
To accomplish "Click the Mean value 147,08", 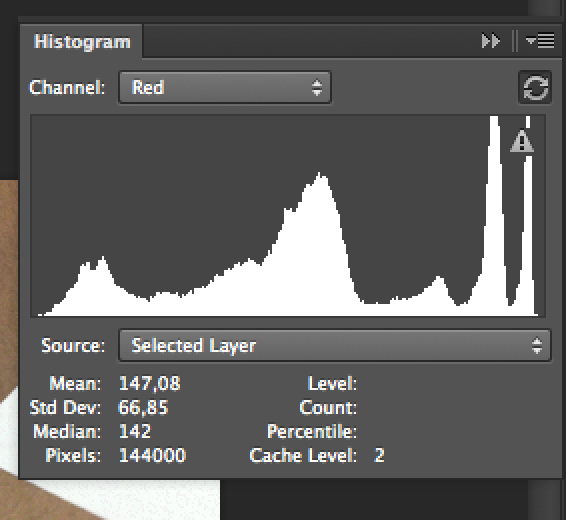I will tap(149, 383).
